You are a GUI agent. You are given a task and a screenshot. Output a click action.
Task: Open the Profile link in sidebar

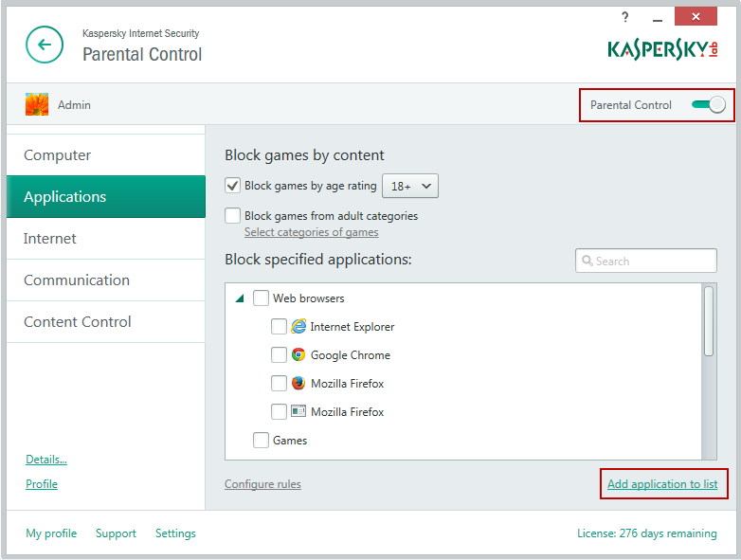(x=42, y=484)
